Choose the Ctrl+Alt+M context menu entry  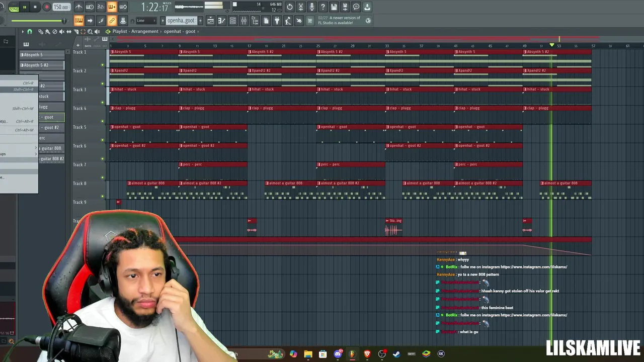[19, 130]
